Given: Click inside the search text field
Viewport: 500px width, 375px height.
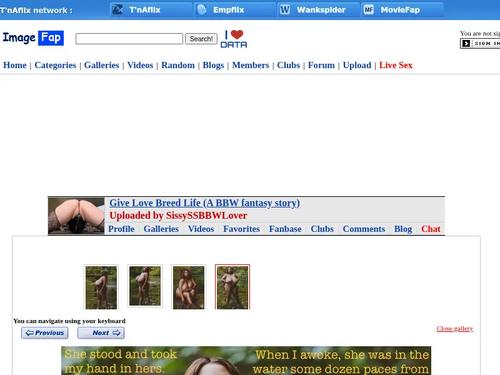Looking at the screenshot, I should 129,39.
